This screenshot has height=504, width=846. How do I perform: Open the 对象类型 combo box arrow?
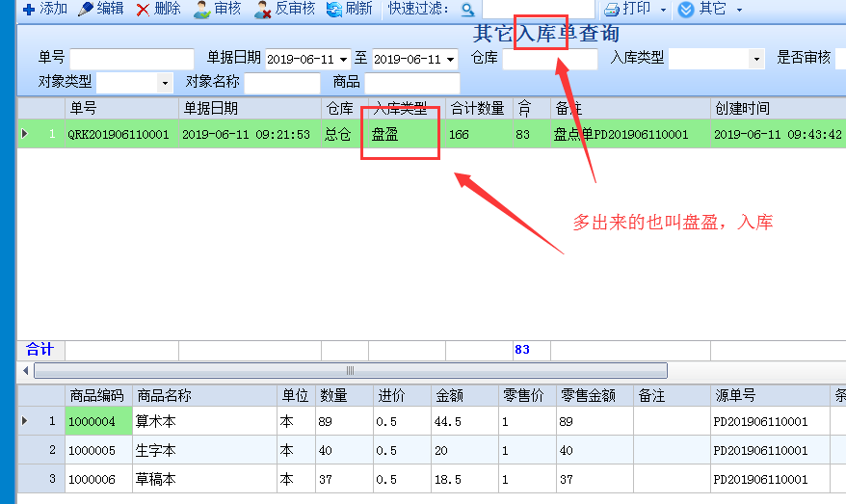coord(165,83)
